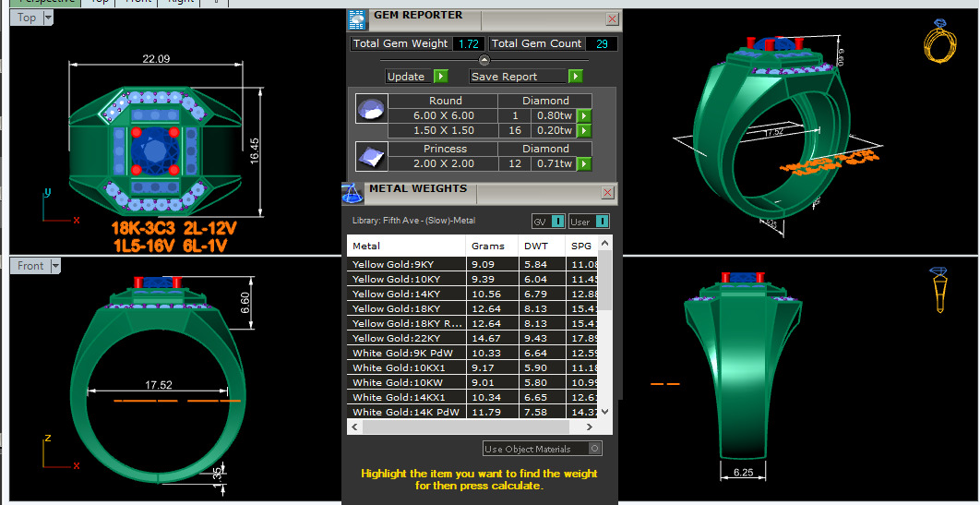The height and width of the screenshot is (505, 980).
Task: Open the Top viewport dropdown arrow
Action: point(48,18)
